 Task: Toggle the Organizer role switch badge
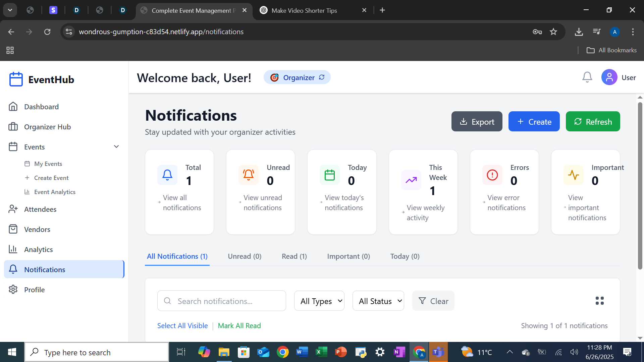(x=297, y=77)
